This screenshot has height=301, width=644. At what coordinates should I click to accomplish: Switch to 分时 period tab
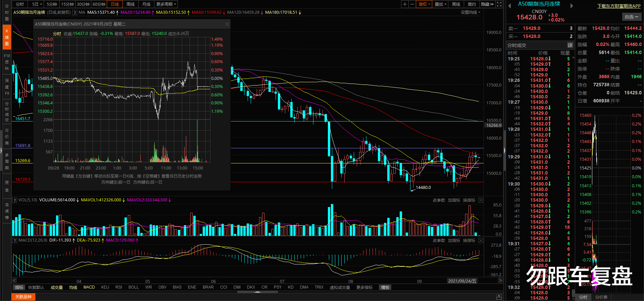coord(20,4)
